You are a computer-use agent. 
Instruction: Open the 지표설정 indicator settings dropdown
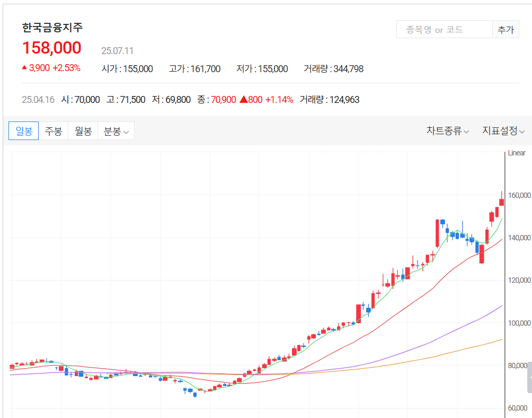point(503,130)
